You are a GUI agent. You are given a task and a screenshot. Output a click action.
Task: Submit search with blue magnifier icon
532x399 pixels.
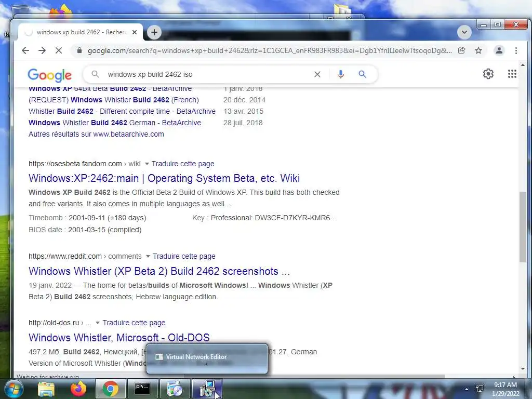[x=362, y=74]
